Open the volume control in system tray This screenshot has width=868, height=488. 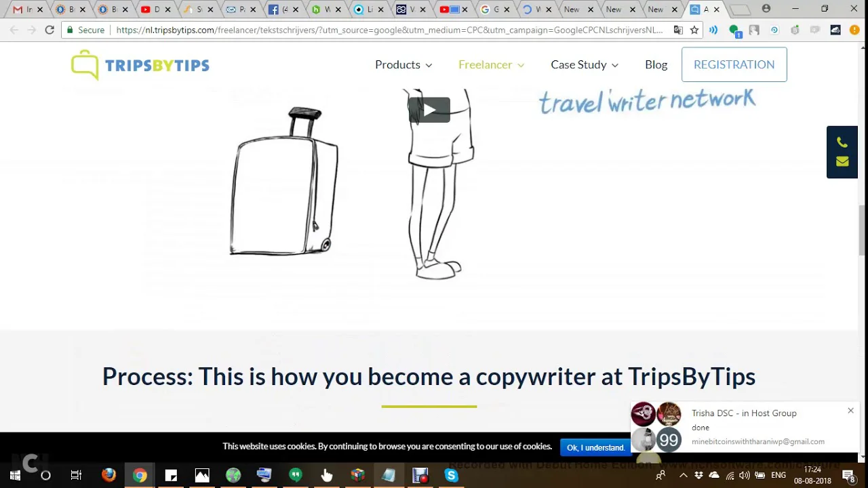[745, 476]
